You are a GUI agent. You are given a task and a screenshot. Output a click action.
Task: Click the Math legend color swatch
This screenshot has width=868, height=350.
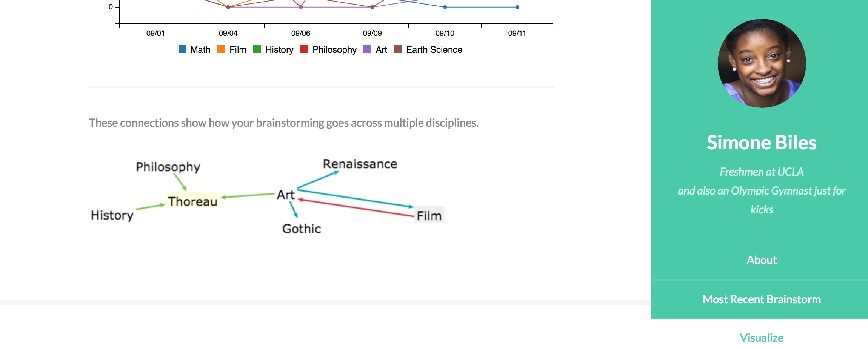182,49
